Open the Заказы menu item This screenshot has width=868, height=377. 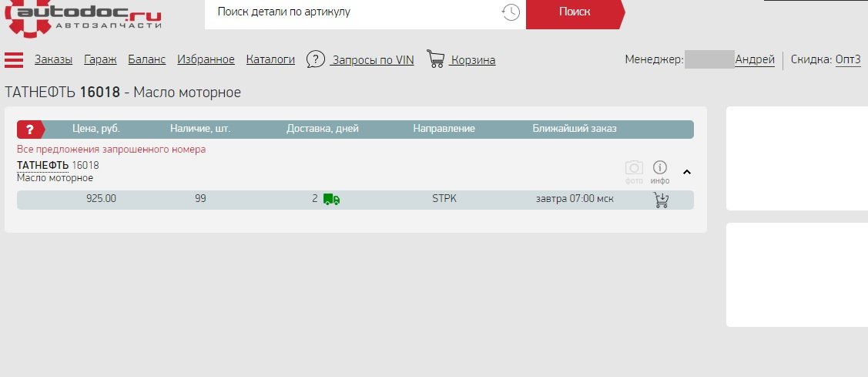point(53,59)
